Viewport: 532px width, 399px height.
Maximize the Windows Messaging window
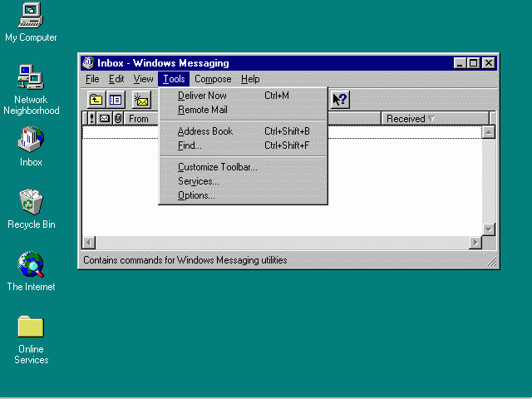point(473,63)
